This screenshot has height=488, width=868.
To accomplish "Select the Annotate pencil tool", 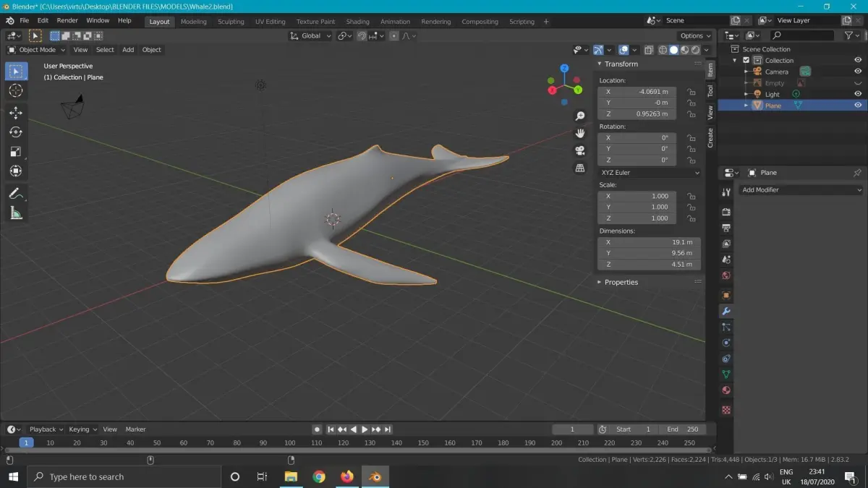I will pyautogui.click(x=16, y=193).
